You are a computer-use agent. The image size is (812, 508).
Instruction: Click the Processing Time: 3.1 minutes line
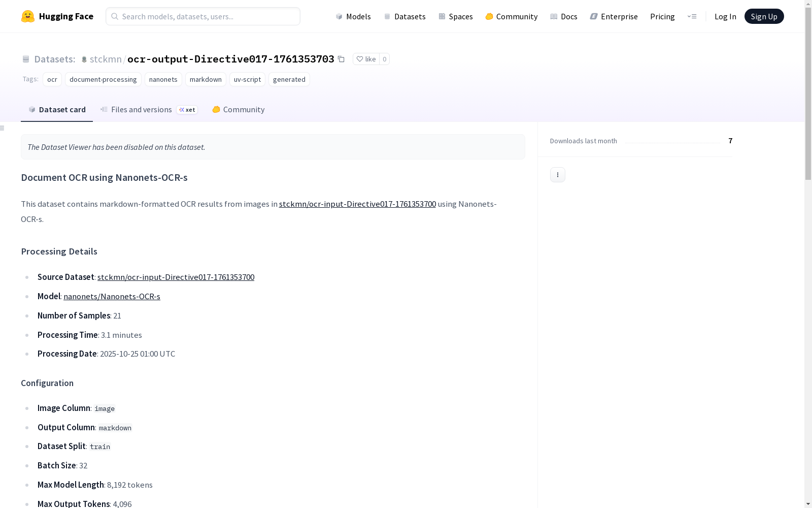point(90,335)
